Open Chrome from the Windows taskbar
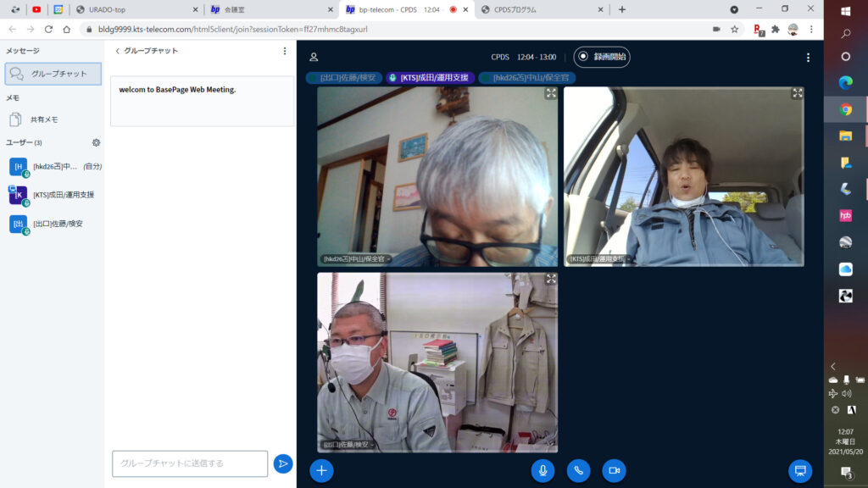The width and height of the screenshot is (868, 488). 845,109
